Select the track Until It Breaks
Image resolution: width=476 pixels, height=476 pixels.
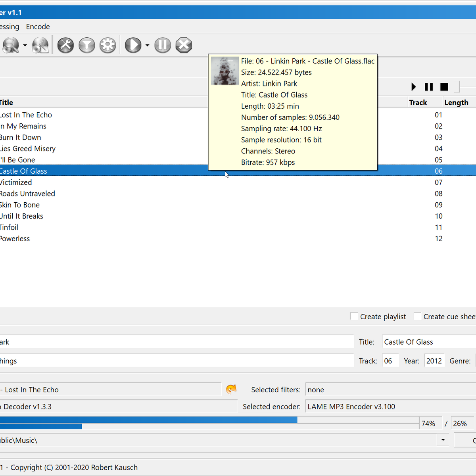point(238,216)
